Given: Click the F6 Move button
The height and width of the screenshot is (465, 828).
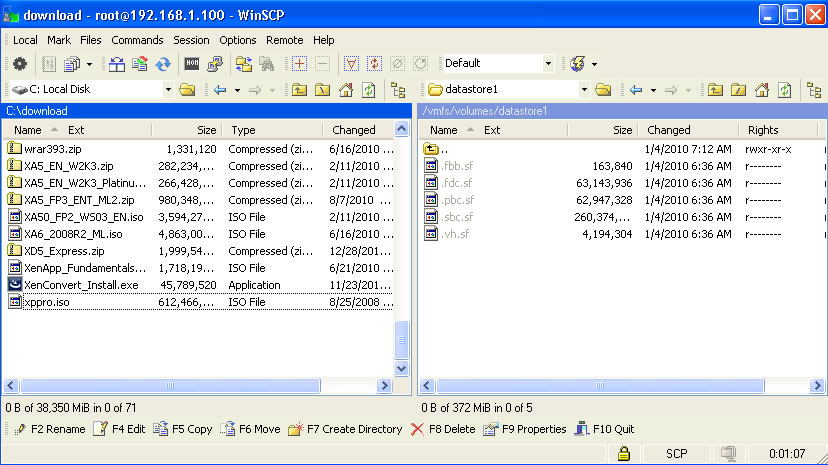Looking at the screenshot, I should [x=251, y=429].
